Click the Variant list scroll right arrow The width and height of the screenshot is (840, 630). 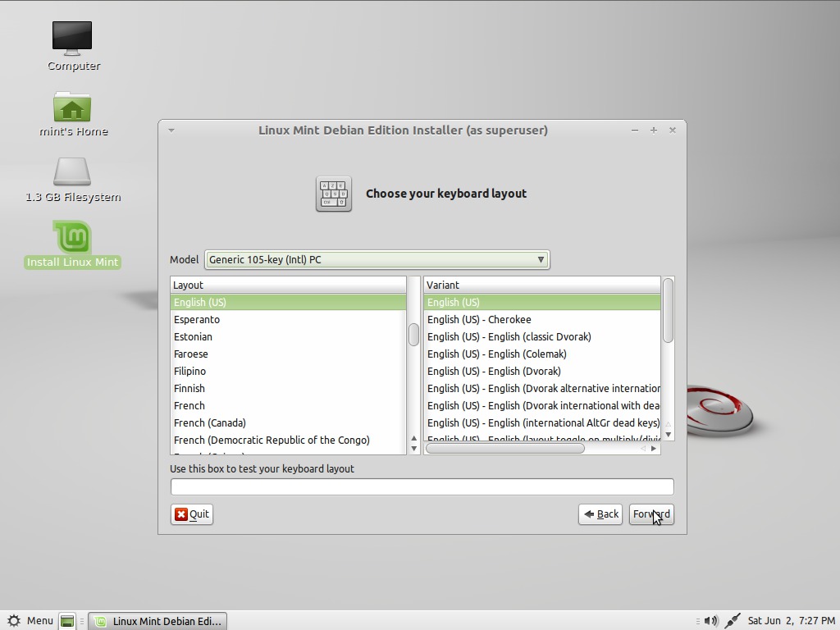[x=654, y=449]
